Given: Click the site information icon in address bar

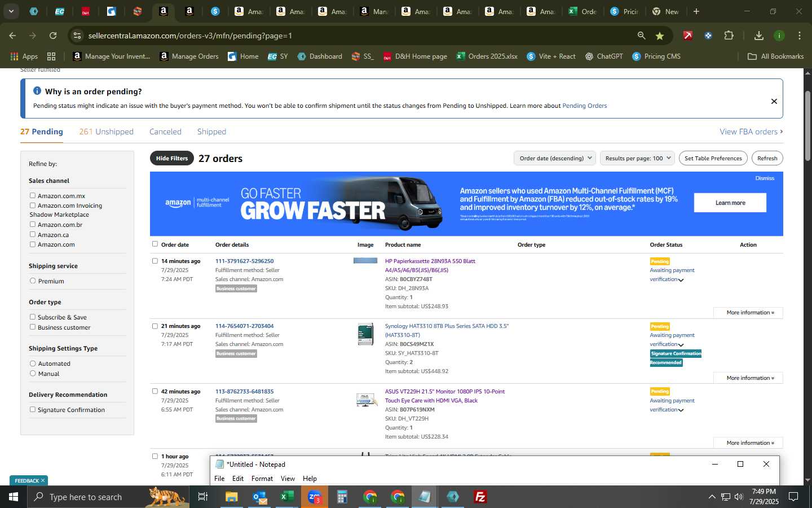Looking at the screenshot, I should point(77,36).
